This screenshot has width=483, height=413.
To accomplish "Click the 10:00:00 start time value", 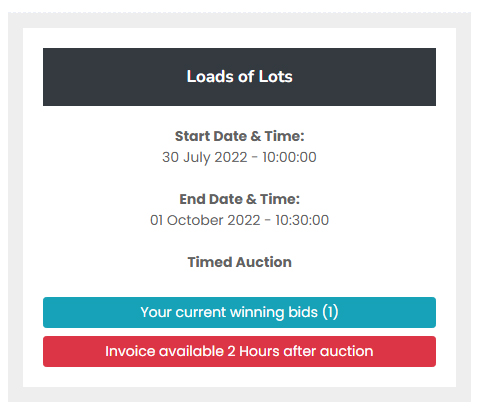I will click(289, 157).
